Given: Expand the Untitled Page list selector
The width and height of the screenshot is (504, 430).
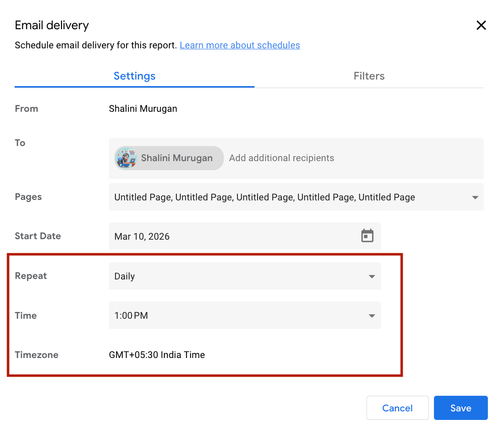Looking at the screenshot, I should (265, 197).
